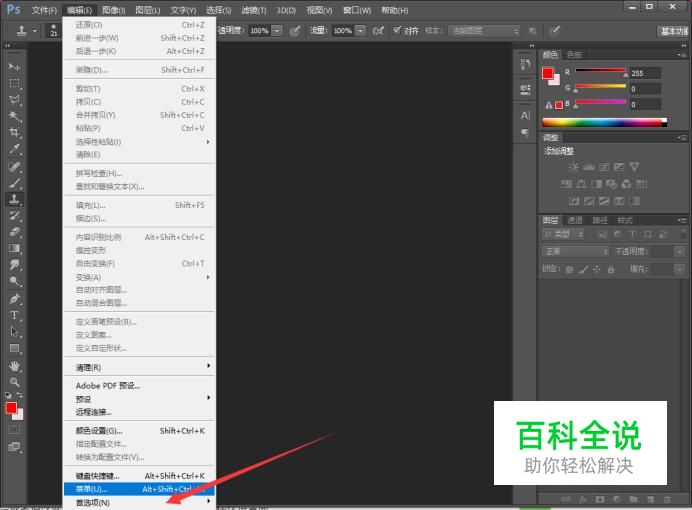Add a Brightness/Contrast adjustment
The height and width of the screenshot is (510, 692).
573,167
